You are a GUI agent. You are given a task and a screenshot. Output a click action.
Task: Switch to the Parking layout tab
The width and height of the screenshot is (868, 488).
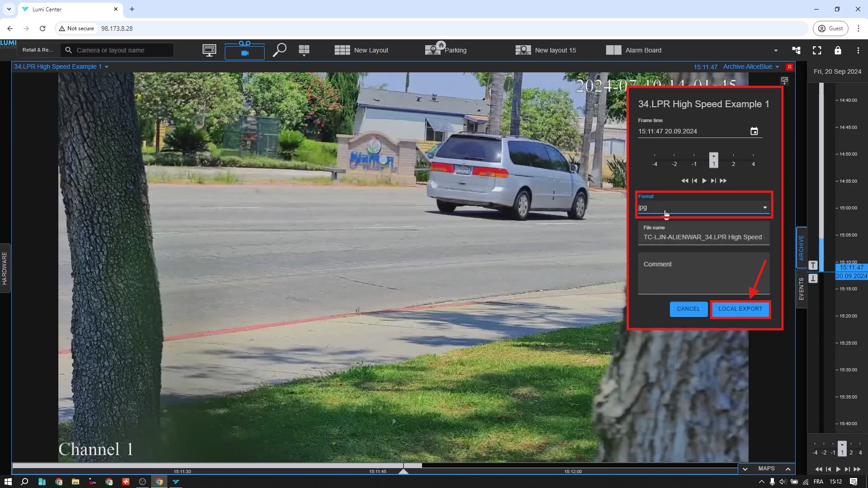click(x=446, y=50)
